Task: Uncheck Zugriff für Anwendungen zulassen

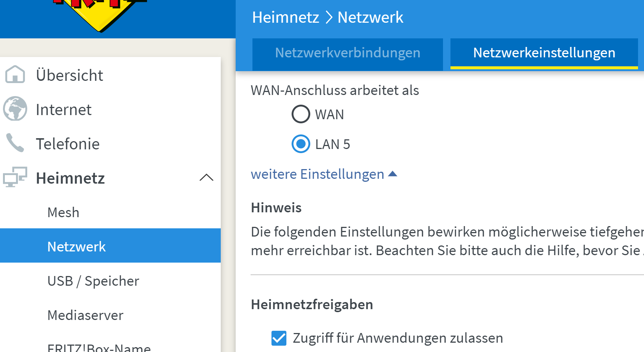Action: pos(279,338)
